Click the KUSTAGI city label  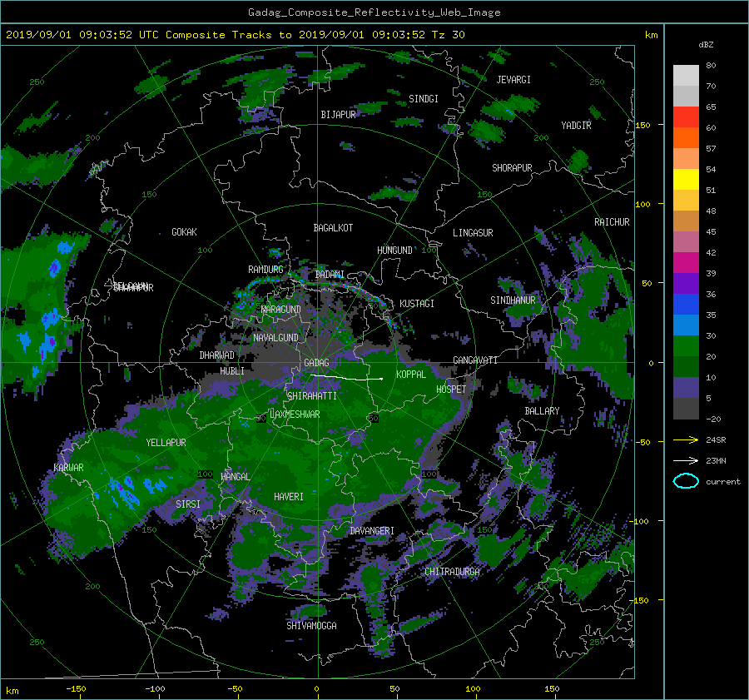pos(417,304)
